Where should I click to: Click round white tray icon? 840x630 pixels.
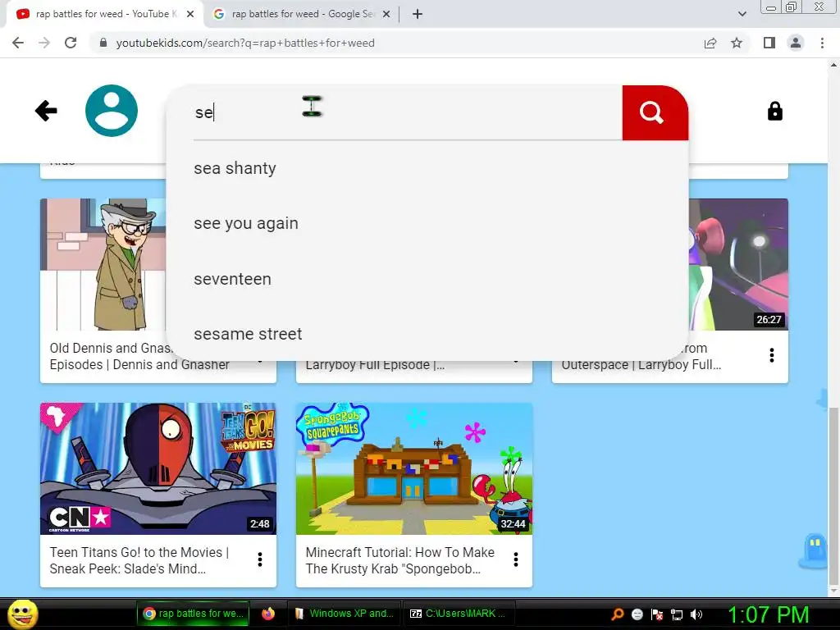[x=637, y=614]
